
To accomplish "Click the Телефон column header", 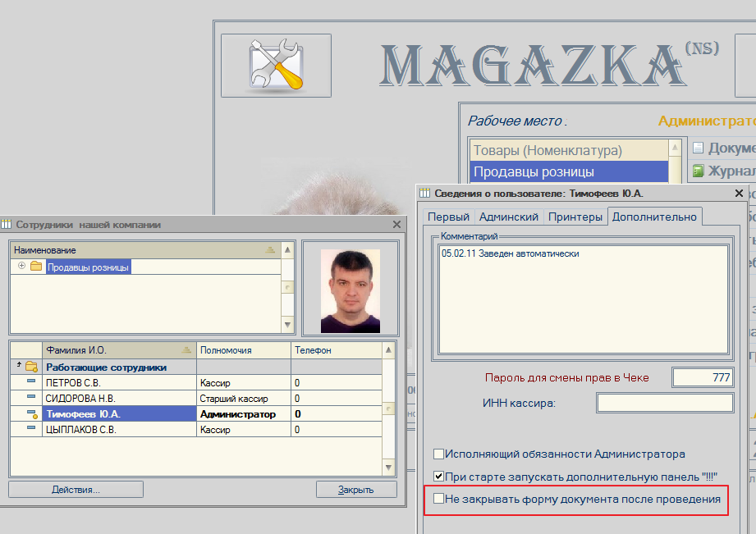I will coord(337,350).
